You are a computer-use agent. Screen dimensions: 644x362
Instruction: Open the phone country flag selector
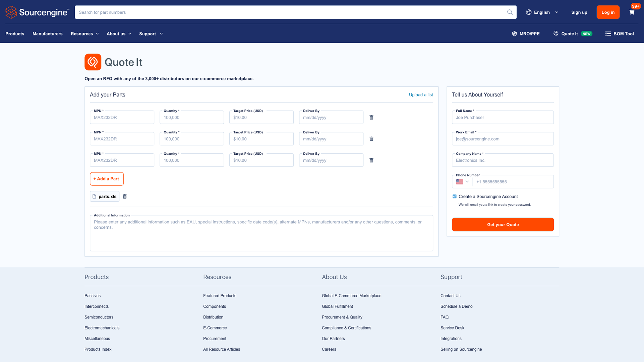(x=462, y=182)
